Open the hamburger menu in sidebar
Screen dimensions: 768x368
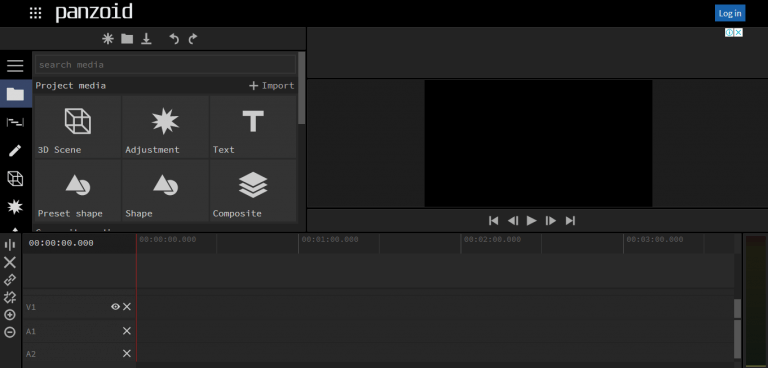coord(15,66)
